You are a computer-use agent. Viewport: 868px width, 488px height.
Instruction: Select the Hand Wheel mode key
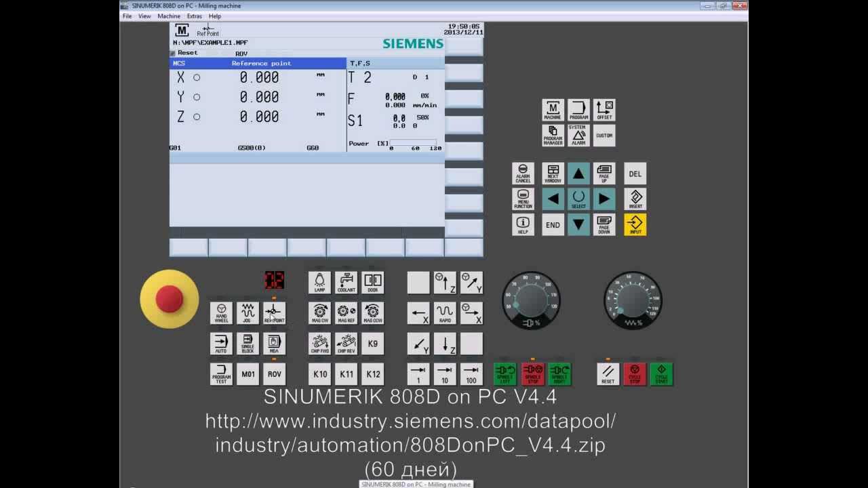point(221,313)
